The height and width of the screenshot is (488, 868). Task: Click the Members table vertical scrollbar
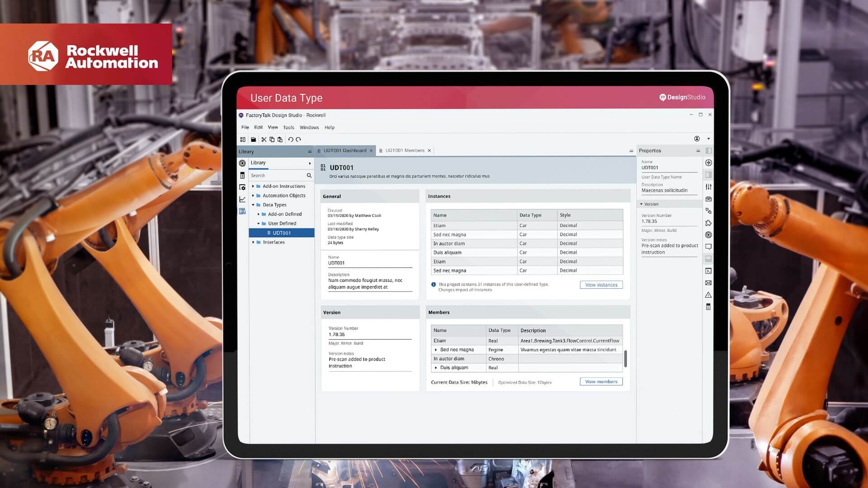(x=625, y=358)
